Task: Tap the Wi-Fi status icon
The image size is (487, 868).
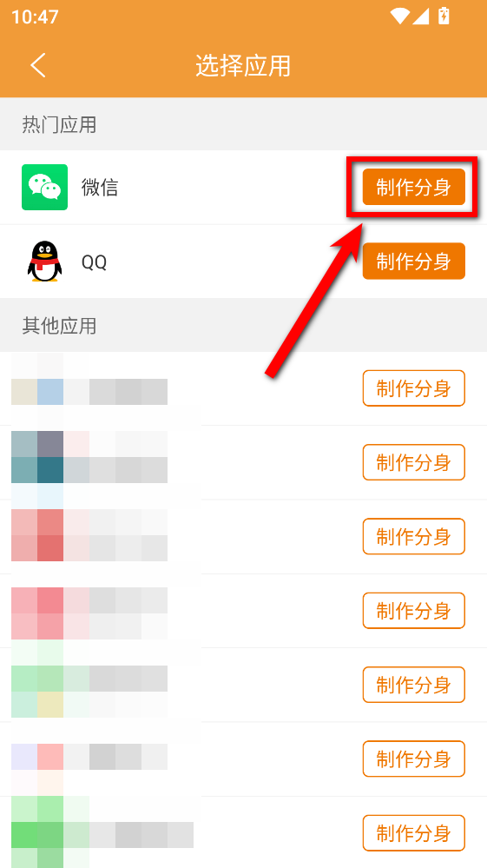Action: [x=398, y=16]
